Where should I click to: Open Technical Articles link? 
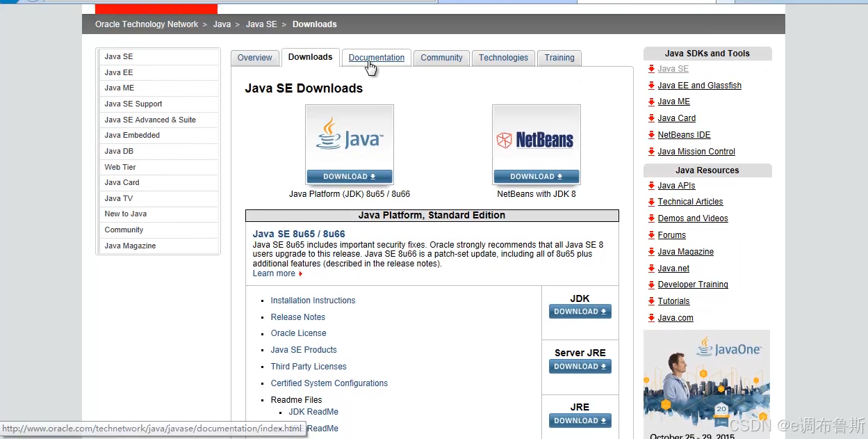(x=690, y=202)
